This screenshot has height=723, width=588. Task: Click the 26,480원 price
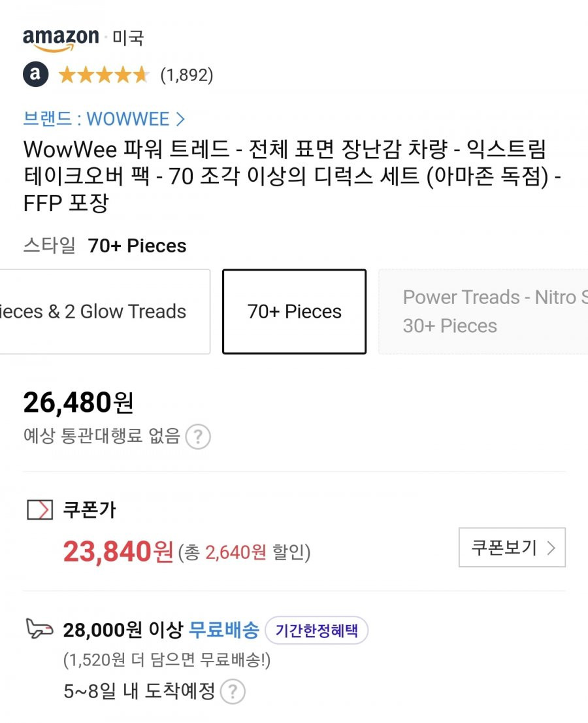click(x=78, y=403)
